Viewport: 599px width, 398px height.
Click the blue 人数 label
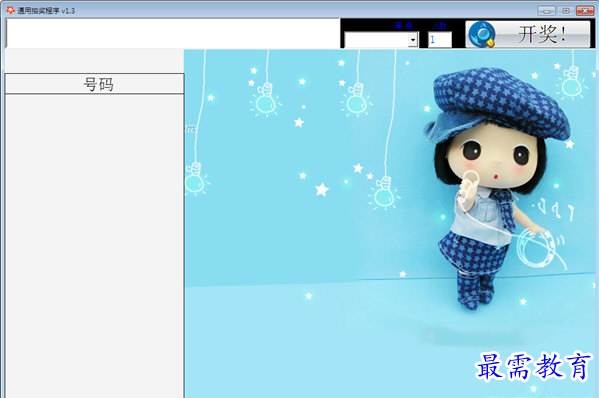439,26
